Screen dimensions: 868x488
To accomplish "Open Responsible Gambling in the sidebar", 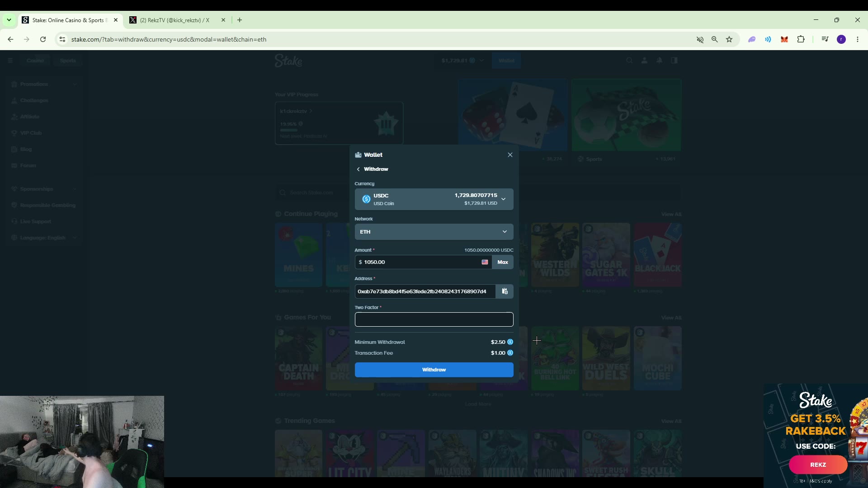I will click(x=44, y=205).
